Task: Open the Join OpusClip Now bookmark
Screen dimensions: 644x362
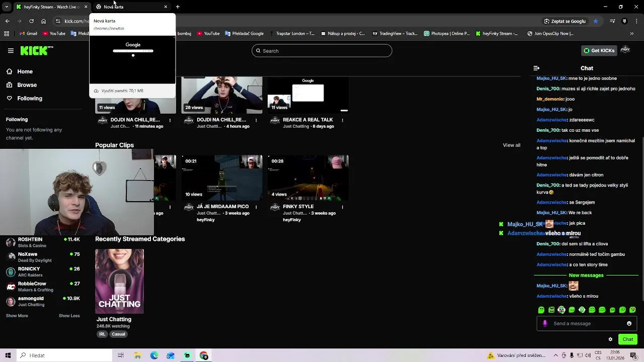Action: [550, 34]
